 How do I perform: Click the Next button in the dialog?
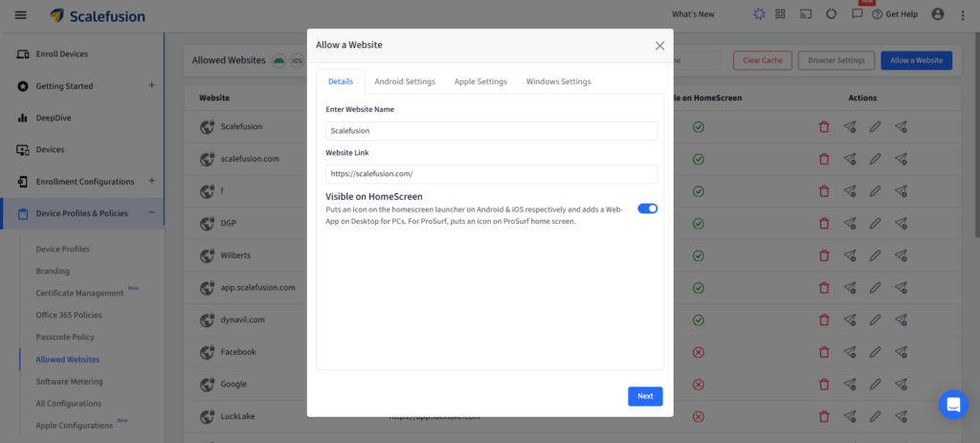coord(645,396)
